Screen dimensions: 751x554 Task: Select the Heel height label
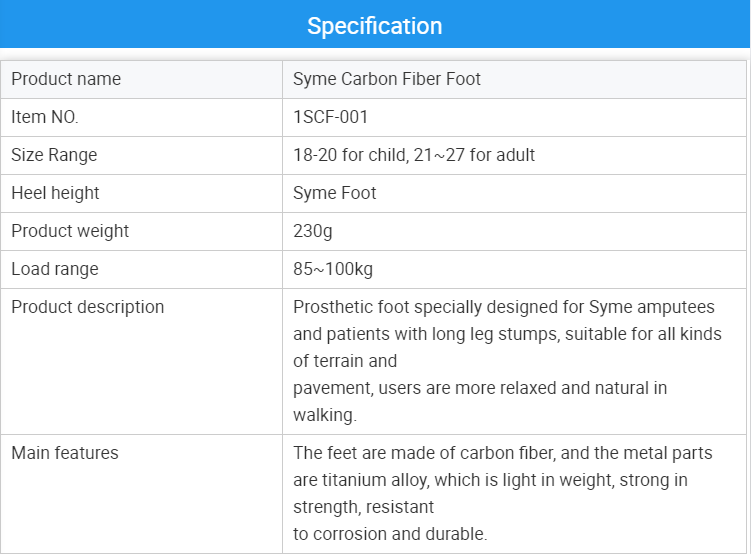click(55, 193)
